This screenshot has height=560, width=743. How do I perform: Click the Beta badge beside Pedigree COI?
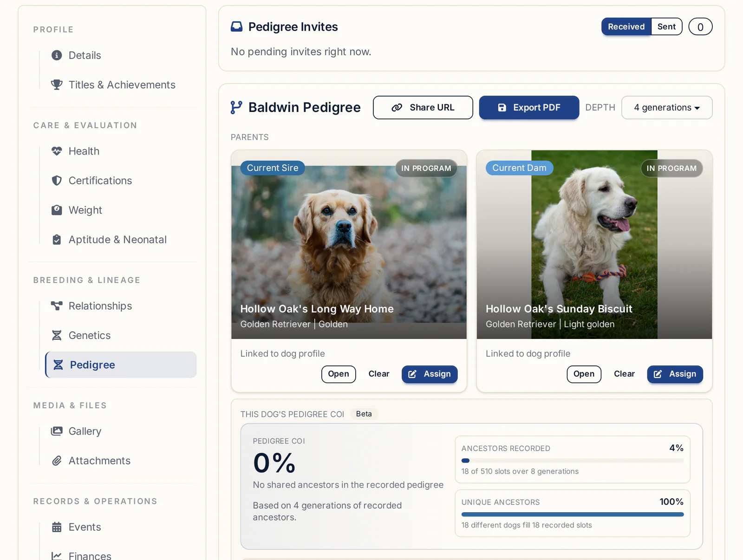(x=364, y=414)
